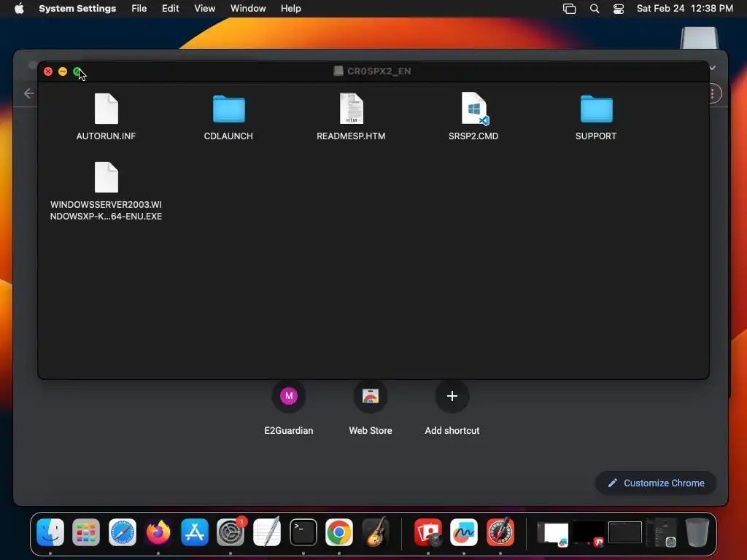Select the README5P.HTM file icon
The width and height of the screenshot is (747, 560).
click(351, 109)
